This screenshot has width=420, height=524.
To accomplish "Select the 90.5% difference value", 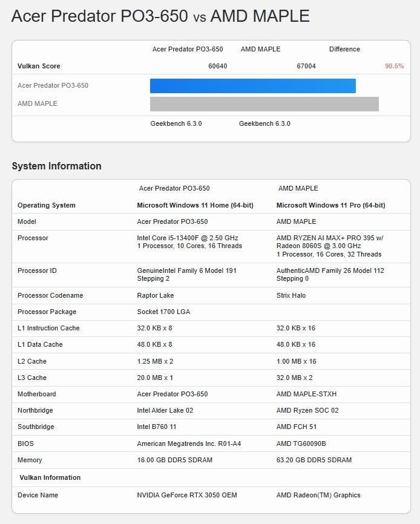I will point(394,66).
